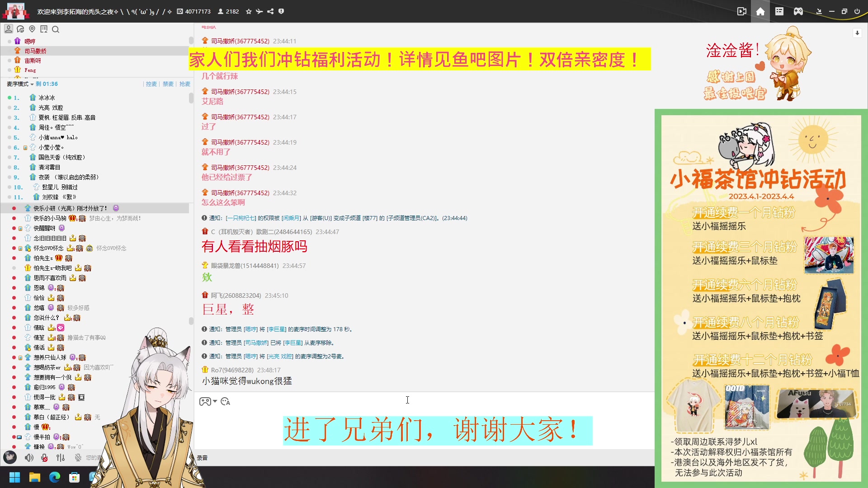Click the 抢麦 link
This screenshot has width=868, height=488.
coord(184,84)
